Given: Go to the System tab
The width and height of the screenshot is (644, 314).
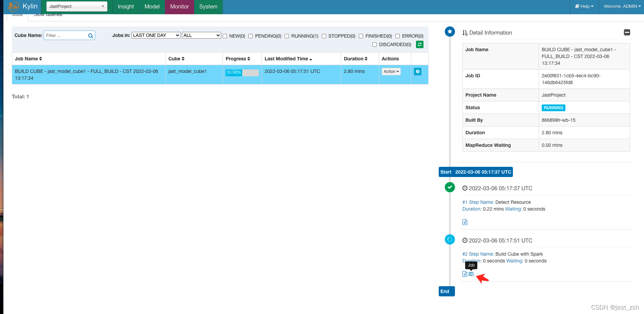Looking at the screenshot, I should tap(208, 6).
